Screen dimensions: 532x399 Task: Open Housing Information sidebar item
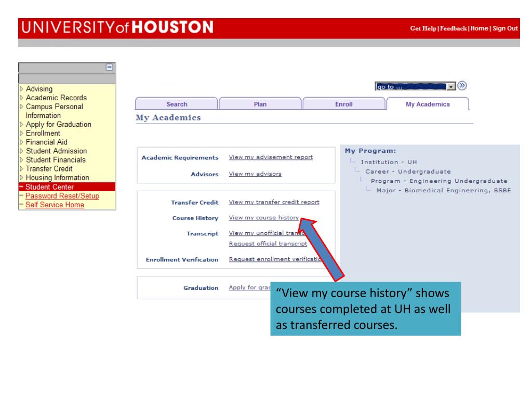pyautogui.click(x=57, y=178)
